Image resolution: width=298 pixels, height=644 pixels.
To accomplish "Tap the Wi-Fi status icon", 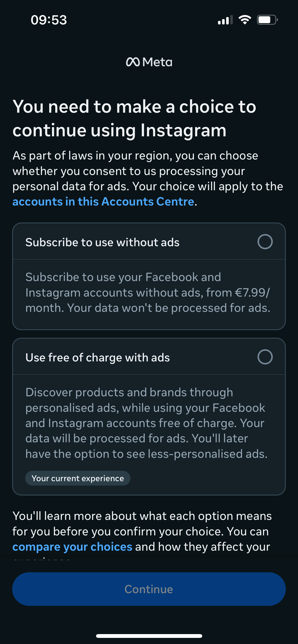I will tap(245, 20).
